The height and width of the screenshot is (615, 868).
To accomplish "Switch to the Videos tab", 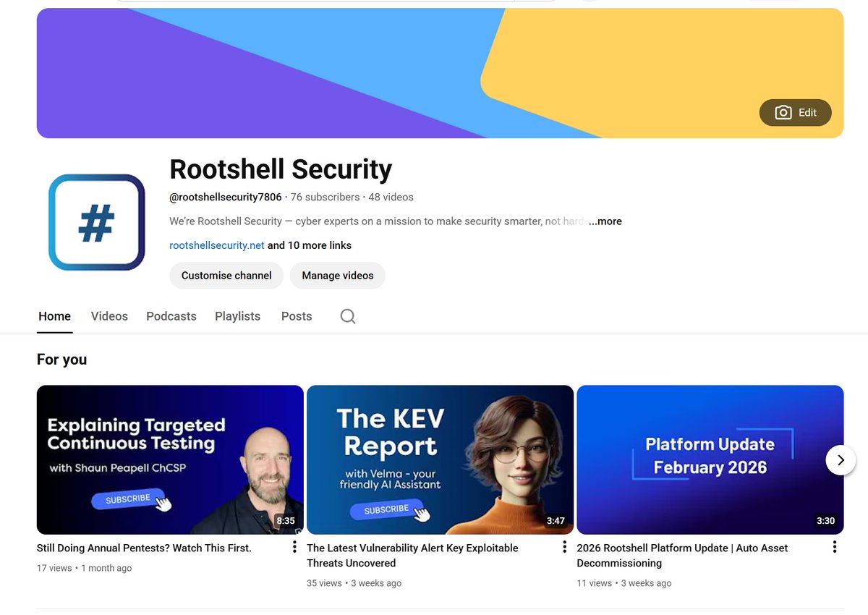I will [x=109, y=316].
